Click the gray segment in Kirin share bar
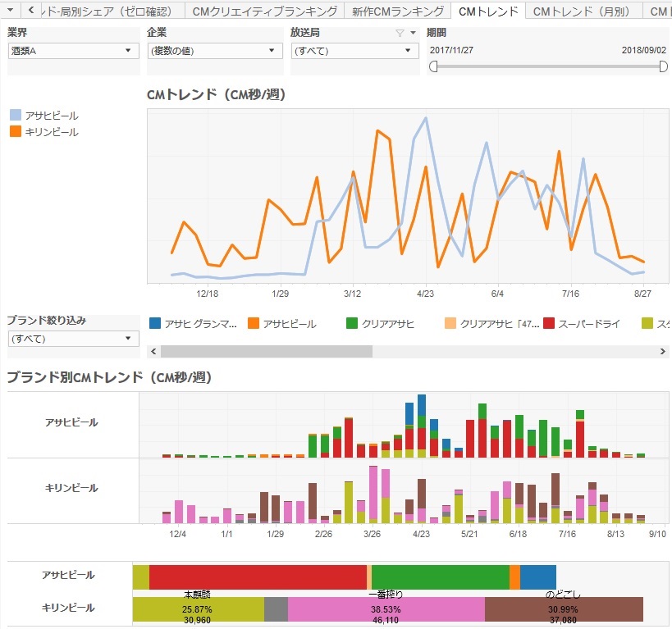The width and height of the screenshot is (672, 629). [276, 608]
